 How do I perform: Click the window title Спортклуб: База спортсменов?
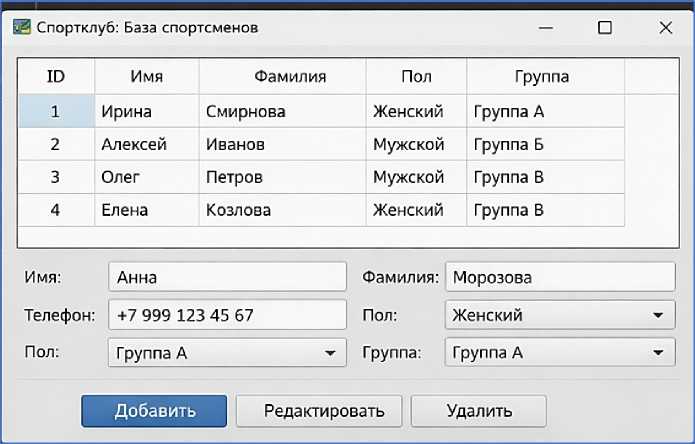pyautogui.click(x=147, y=27)
